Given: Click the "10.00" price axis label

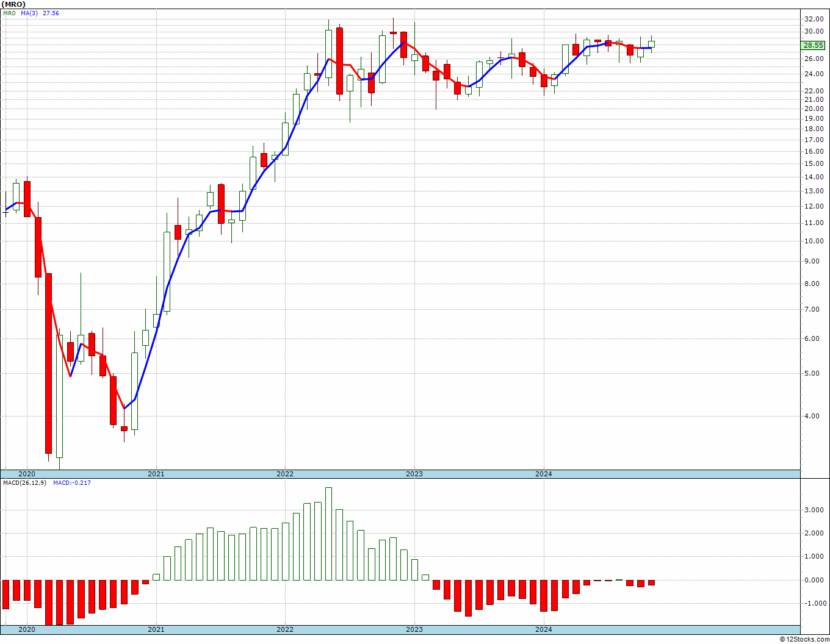Looking at the screenshot, I should pos(813,241).
